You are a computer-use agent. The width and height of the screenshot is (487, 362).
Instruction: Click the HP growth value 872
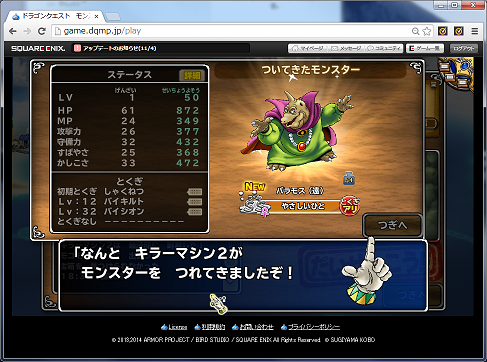click(x=188, y=110)
